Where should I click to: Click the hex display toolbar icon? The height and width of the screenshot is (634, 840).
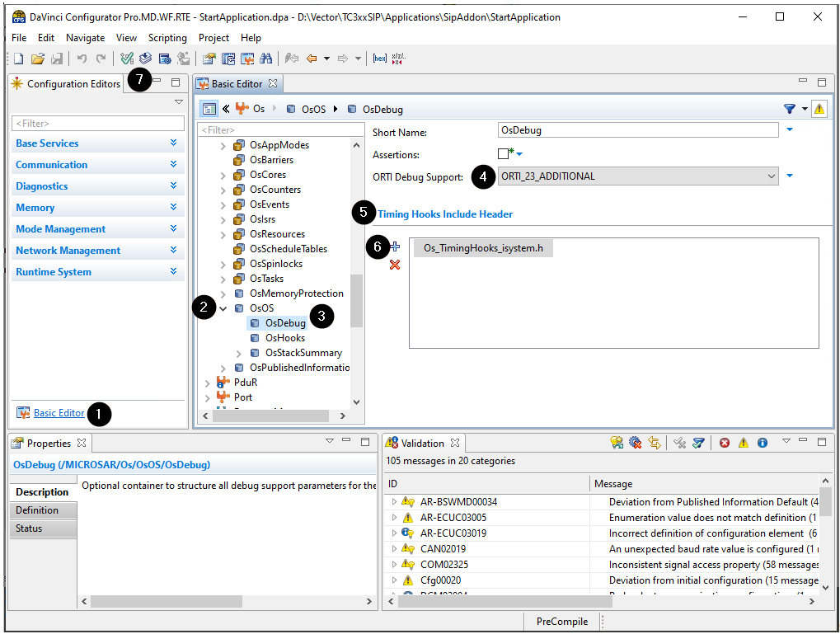(379, 59)
